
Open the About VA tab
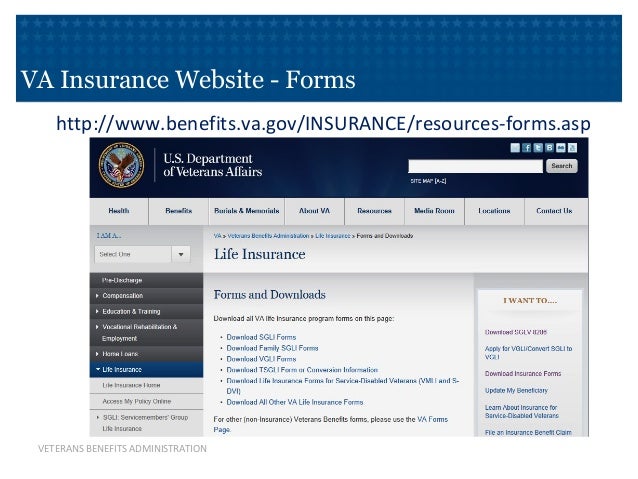315,211
